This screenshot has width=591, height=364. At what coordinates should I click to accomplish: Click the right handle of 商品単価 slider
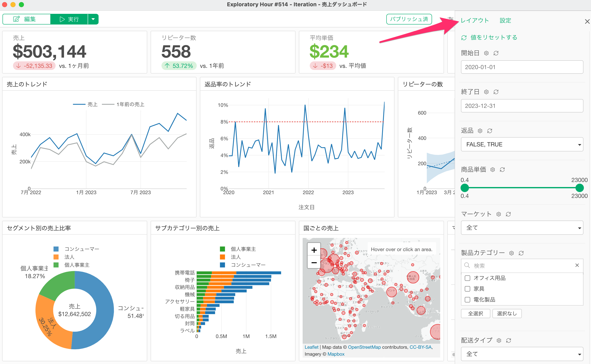click(x=579, y=188)
